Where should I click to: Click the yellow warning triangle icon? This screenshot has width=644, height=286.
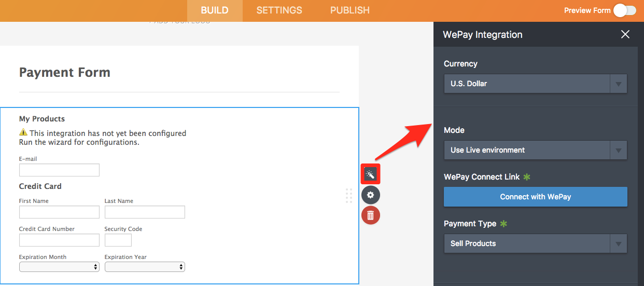[x=23, y=132]
